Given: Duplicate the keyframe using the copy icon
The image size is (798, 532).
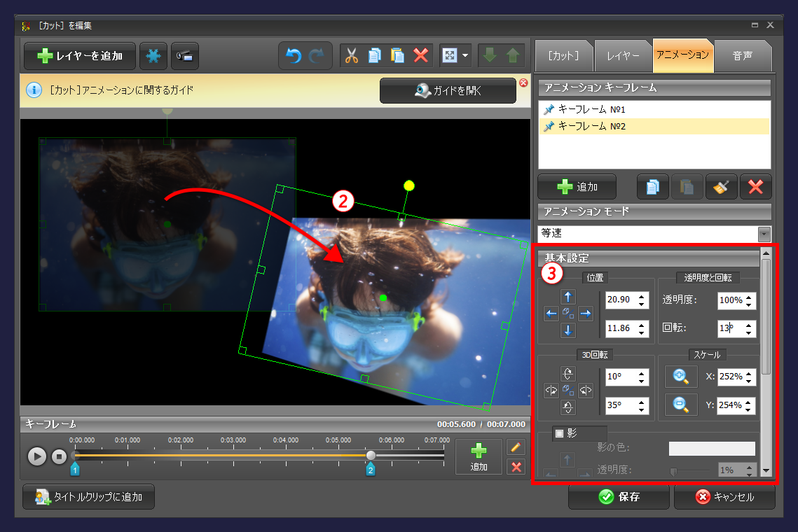Looking at the screenshot, I should pyautogui.click(x=652, y=186).
